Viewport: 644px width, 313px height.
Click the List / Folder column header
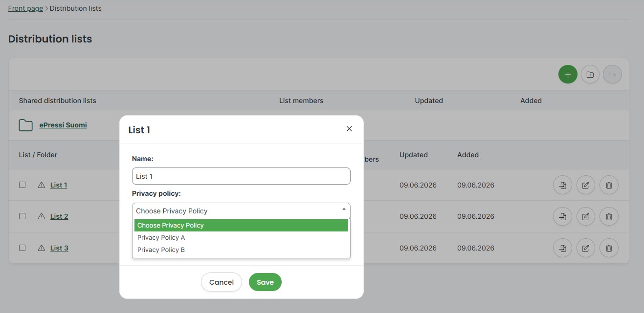(38, 155)
